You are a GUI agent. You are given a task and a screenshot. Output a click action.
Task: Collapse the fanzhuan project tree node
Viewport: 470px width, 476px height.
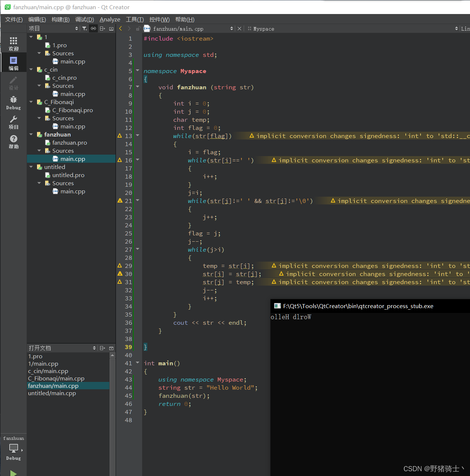click(31, 135)
